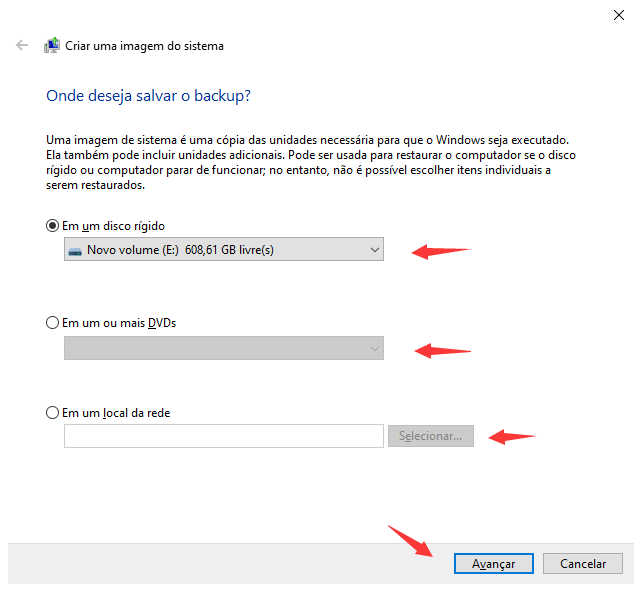Open the Novo volume (E:) drive dropdown
The width and height of the screenshot is (642, 592).
[223, 250]
